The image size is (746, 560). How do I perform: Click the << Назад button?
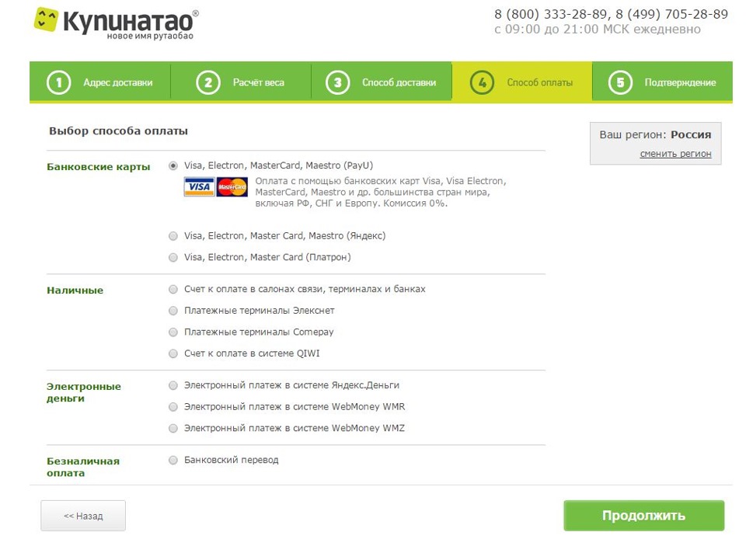tap(83, 515)
